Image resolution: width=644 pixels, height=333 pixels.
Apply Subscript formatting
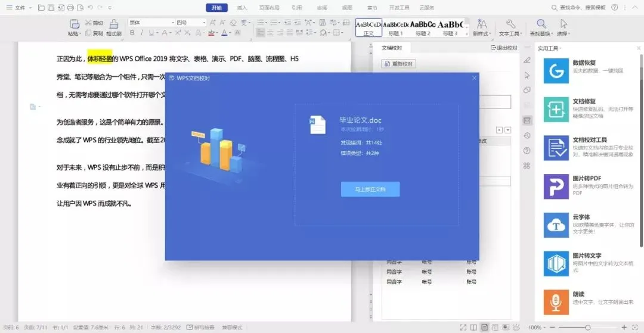coord(187,33)
